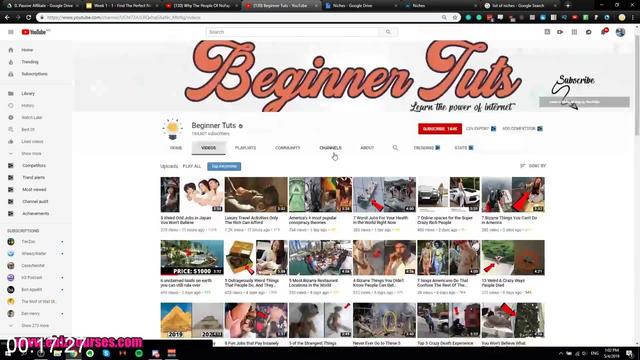Image resolution: width=640 pixels, height=360 pixels.
Task: Open the YouTube hamburger guide menu
Action: pos(11,32)
